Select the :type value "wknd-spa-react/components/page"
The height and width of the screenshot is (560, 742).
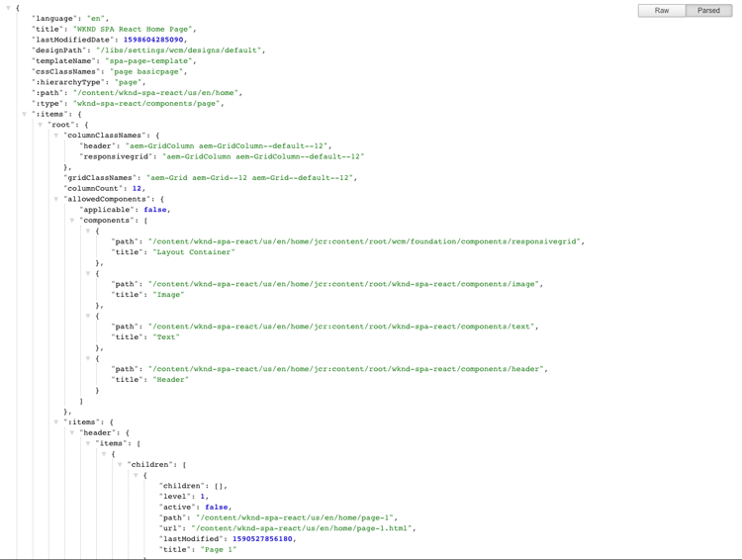pyautogui.click(x=146, y=103)
